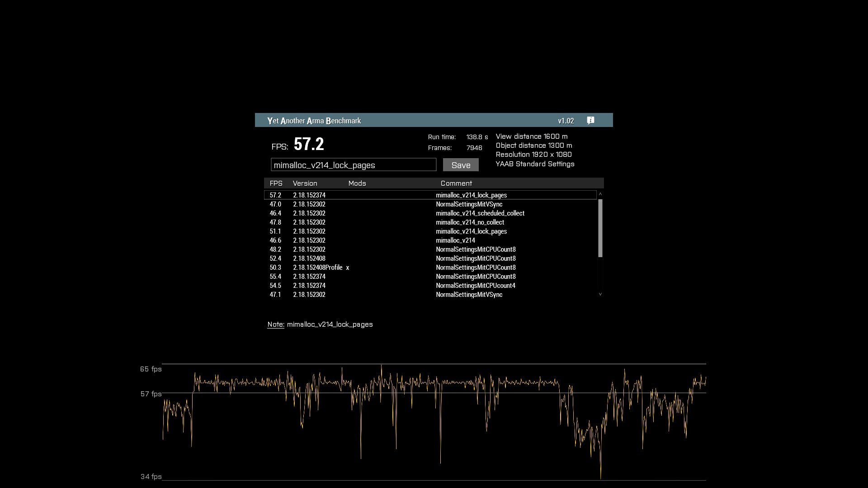This screenshot has width=868, height=488.
Task: Select the mimalloc_v214_no_collect result row
Action: [430, 222]
